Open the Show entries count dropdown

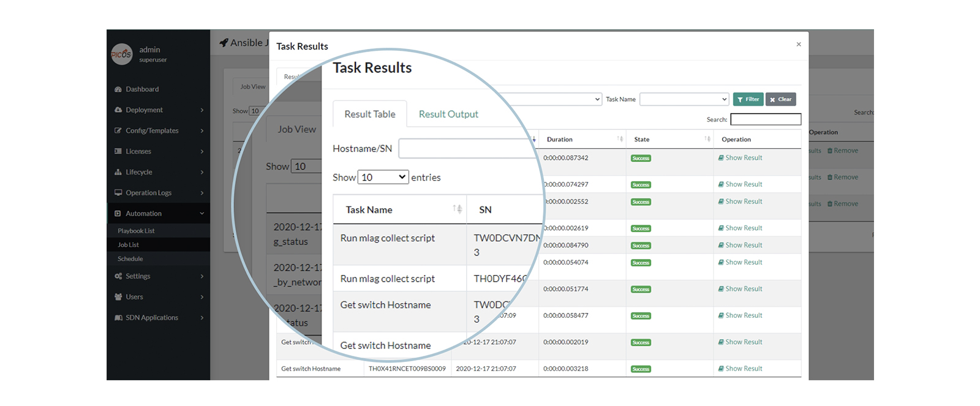click(383, 178)
